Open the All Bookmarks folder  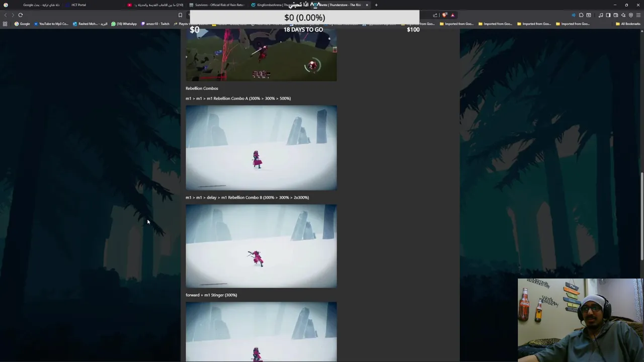click(628, 24)
